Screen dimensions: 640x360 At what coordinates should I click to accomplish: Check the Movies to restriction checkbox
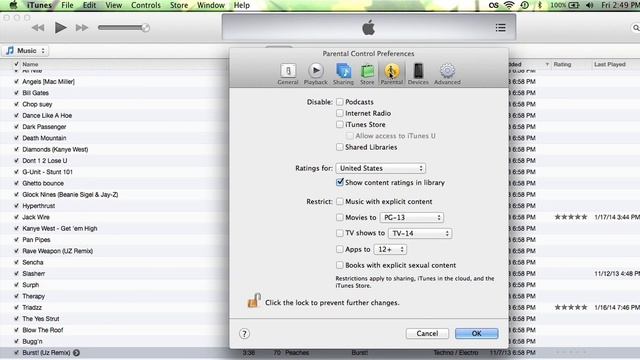point(339,217)
